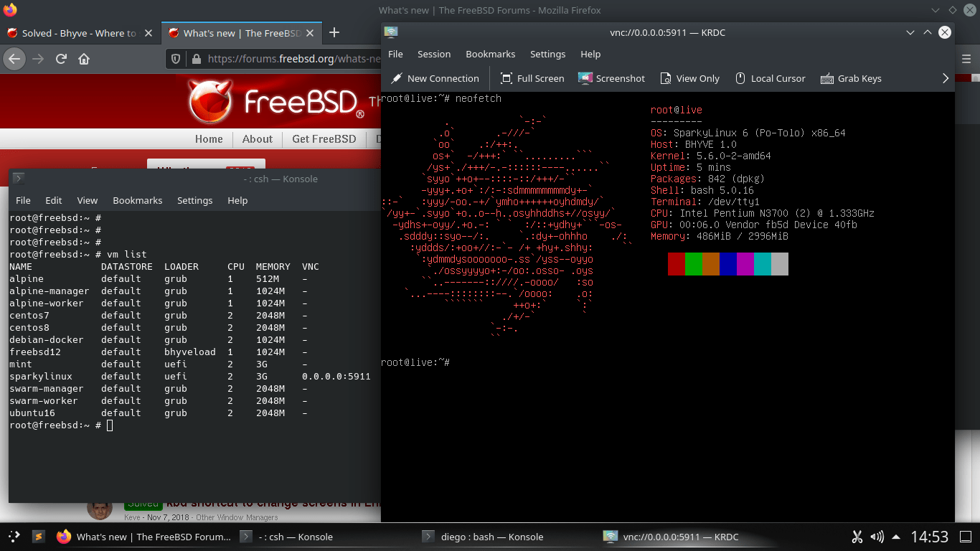980x551 pixels.
Task: Switch KRDC to Full Screen
Action: (x=532, y=78)
